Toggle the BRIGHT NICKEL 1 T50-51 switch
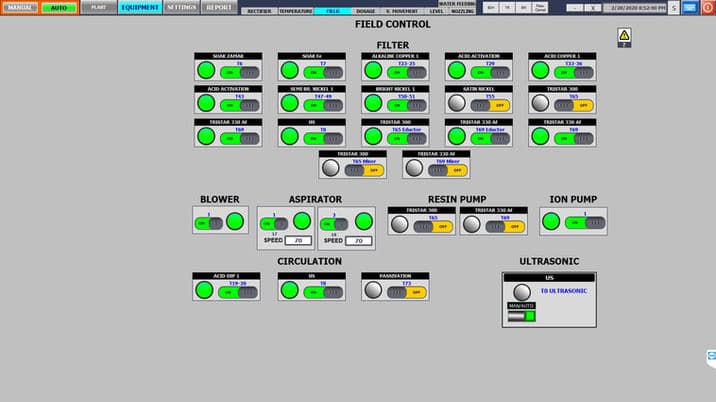This screenshot has height=402, width=716. 407,106
